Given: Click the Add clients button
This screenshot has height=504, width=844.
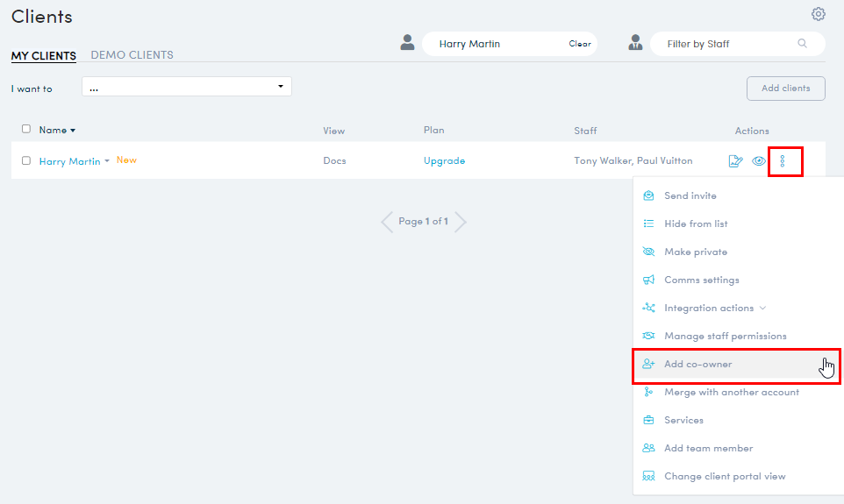Looking at the screenshot, I should coord(785,89).
